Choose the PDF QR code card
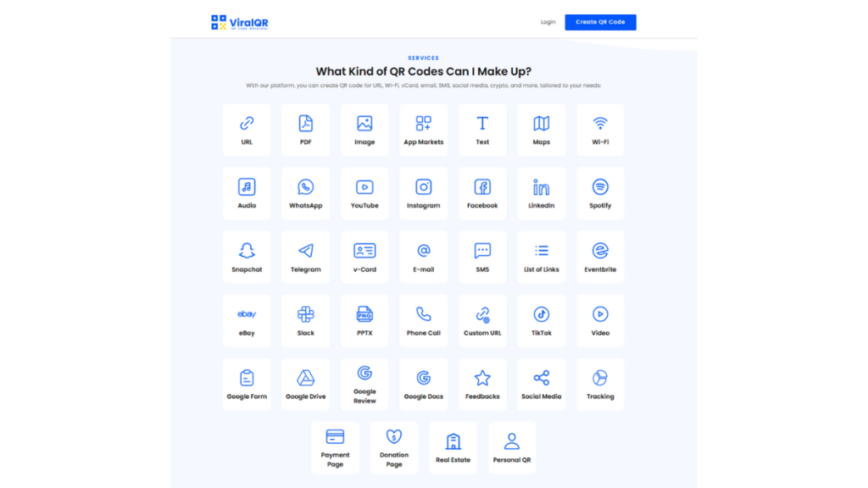This screenshot has width=868, height=488. pyautogui.click(x=305, y=130)
